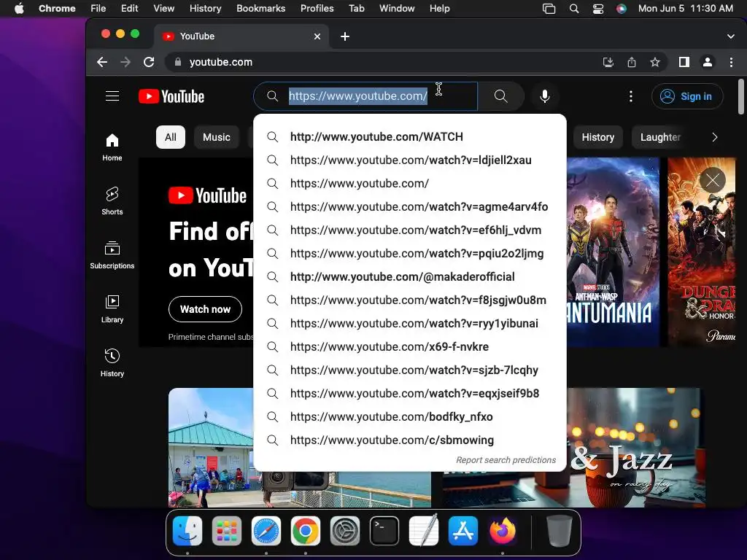Screen dimensions: 747x560
Task: Open Chrome profile avatar
Action: click(x=708, y=62)
